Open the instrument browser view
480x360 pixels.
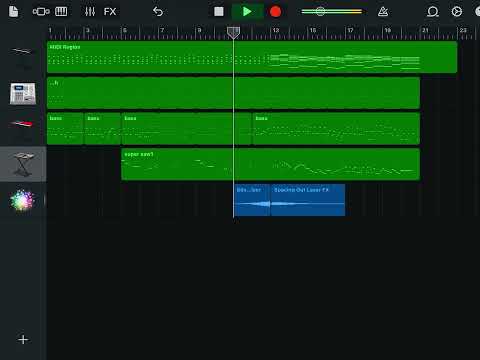coord(41,12)
